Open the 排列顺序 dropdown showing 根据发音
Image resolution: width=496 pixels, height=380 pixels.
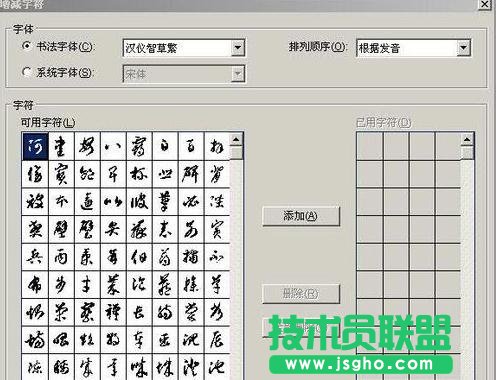[x=463, y=48]
